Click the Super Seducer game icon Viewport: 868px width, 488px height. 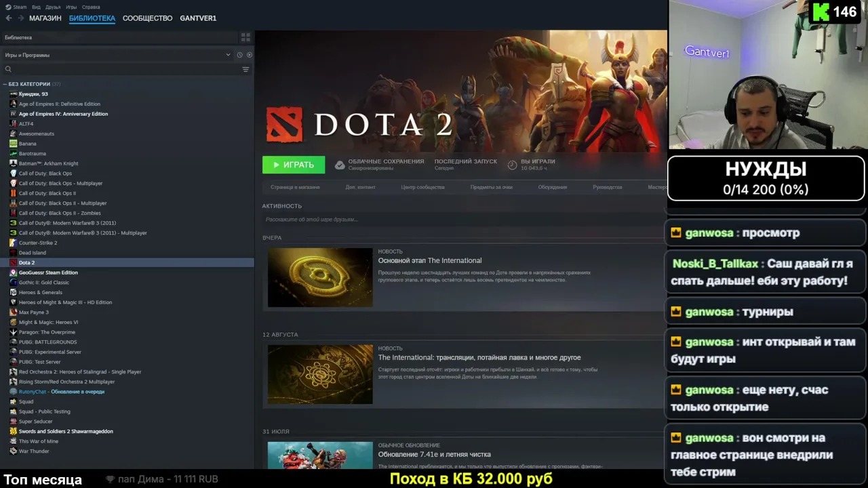13,422
